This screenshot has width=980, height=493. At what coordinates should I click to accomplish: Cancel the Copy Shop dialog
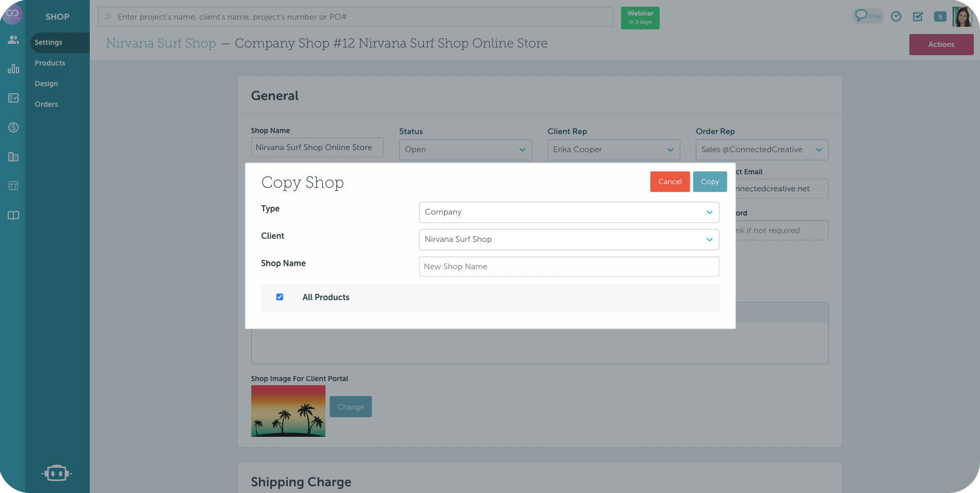click(669, 182)
